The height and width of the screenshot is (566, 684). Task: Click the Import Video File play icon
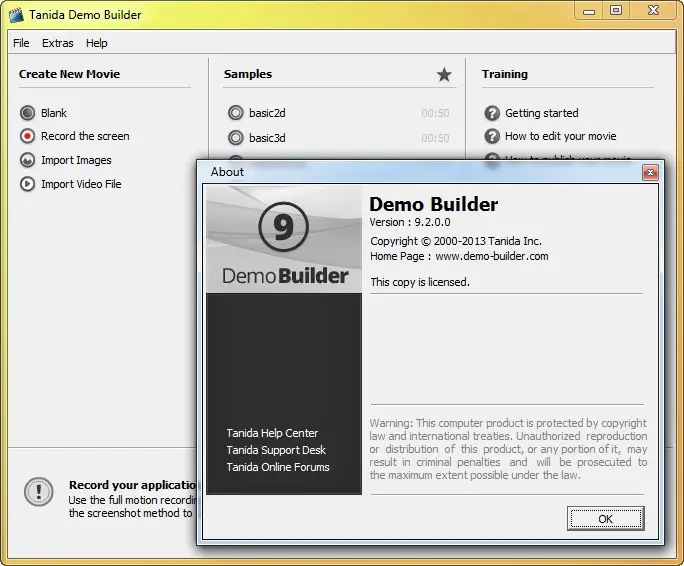coord(27,184)
